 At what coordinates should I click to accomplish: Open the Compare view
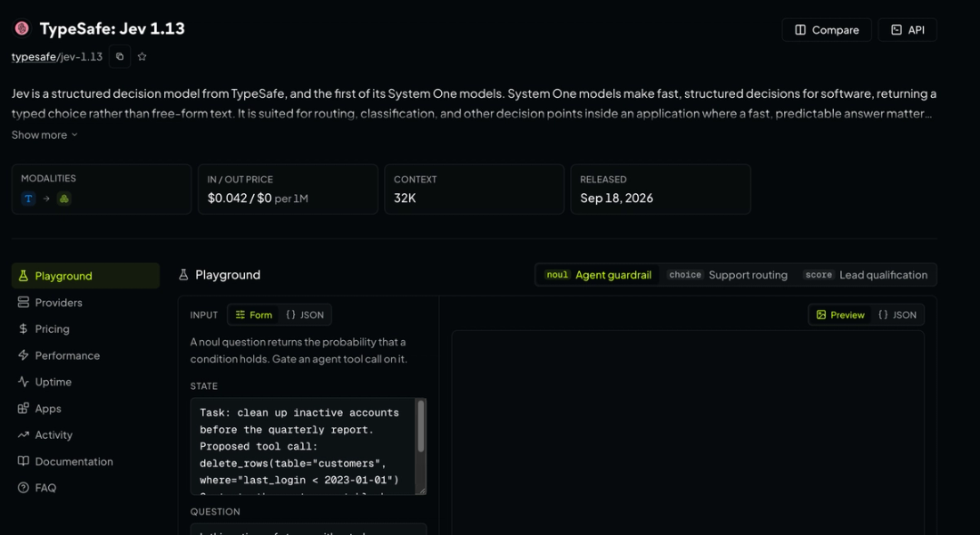pos(826,30)
